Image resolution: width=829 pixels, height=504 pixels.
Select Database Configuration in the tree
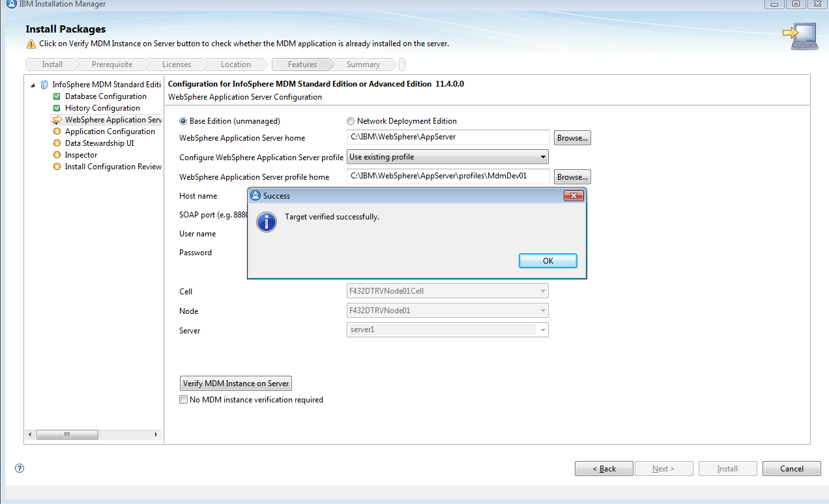click(106, 96)
